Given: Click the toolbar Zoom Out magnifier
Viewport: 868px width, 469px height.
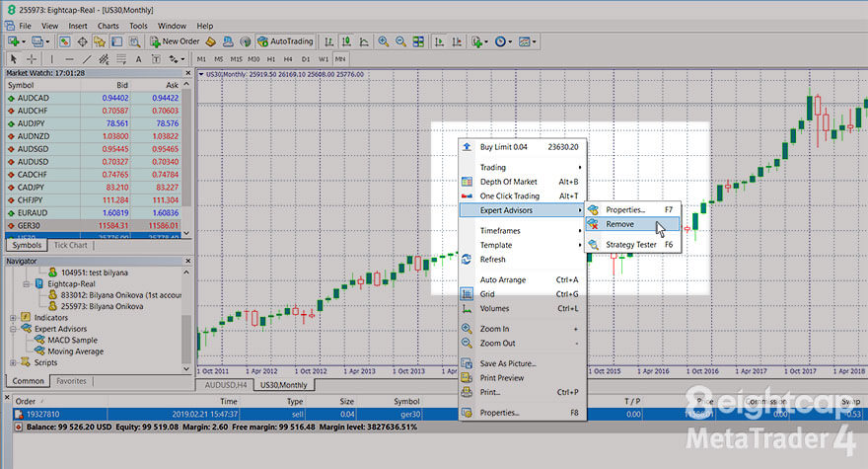Looking at the screenshot, I should click(x=400, y=41).
